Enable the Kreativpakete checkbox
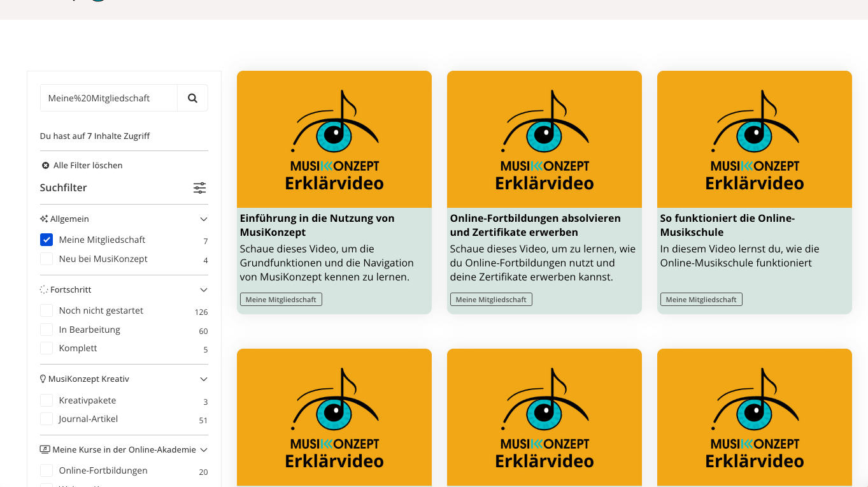Screen dimensions: 868x487 pos(46,400)
